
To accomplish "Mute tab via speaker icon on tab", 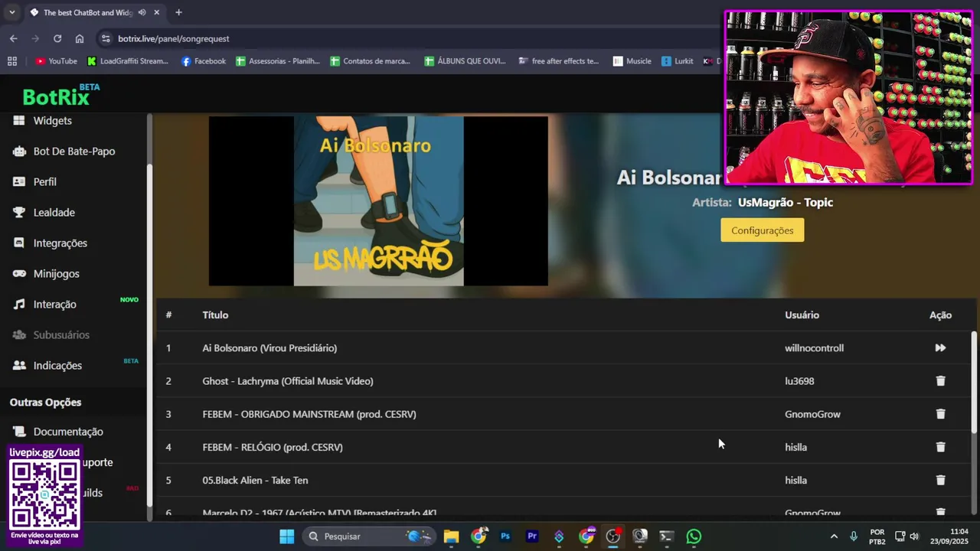I will 142,12.
